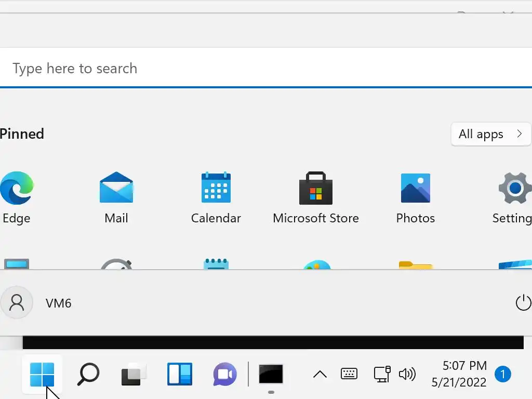This screenshot has height=399, width=532.
Task: Open the power options button
Action: (x=523, y=303)
